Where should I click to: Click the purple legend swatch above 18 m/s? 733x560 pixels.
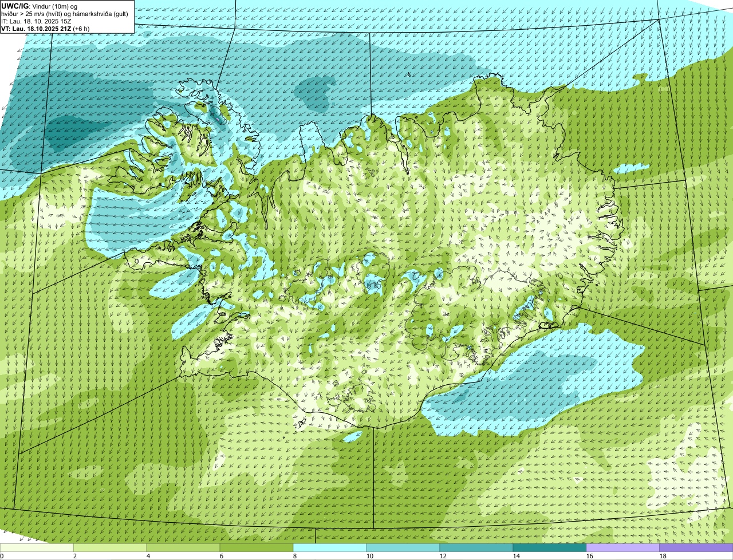coord(696,548)
